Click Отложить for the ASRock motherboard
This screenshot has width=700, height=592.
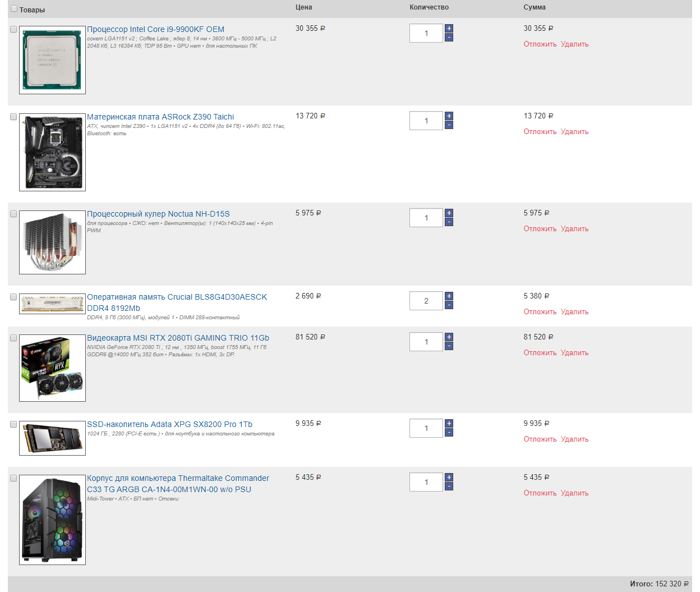tap(540, 132)
